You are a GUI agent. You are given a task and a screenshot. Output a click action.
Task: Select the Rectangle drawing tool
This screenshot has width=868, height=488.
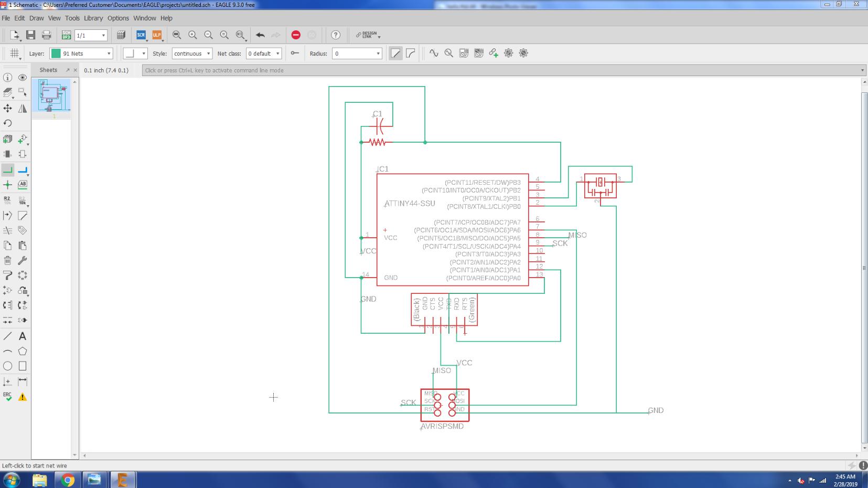23,366
